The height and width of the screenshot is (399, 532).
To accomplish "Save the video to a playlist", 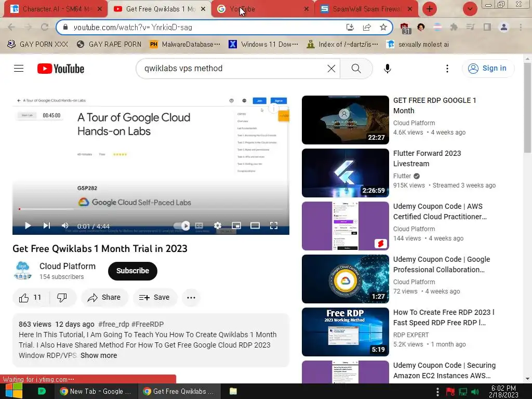I will 154,298.
